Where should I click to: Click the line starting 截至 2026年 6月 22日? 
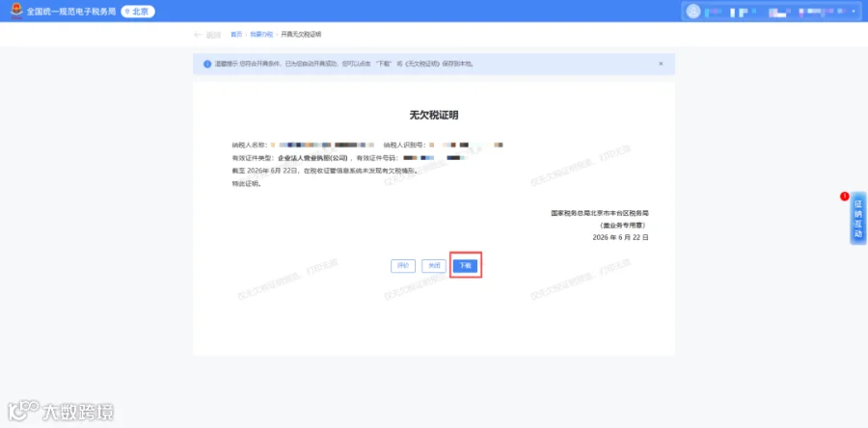(x=325, y=171)
